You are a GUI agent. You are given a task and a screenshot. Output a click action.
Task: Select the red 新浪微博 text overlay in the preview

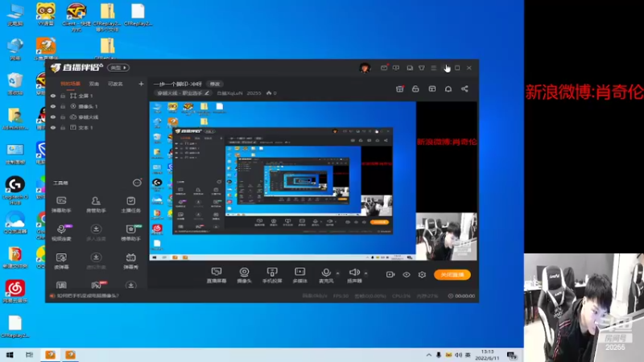pyautogui.click(x=447, y=142)
